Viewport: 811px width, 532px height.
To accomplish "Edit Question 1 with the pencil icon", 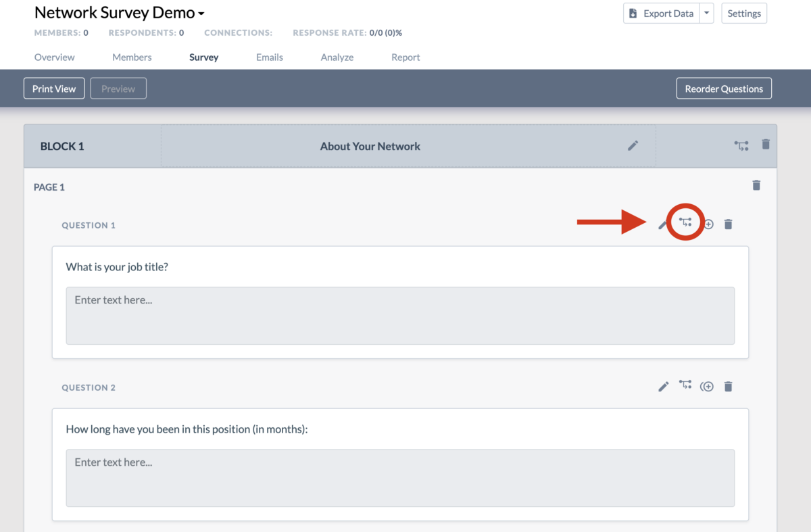I will point(662,224).
